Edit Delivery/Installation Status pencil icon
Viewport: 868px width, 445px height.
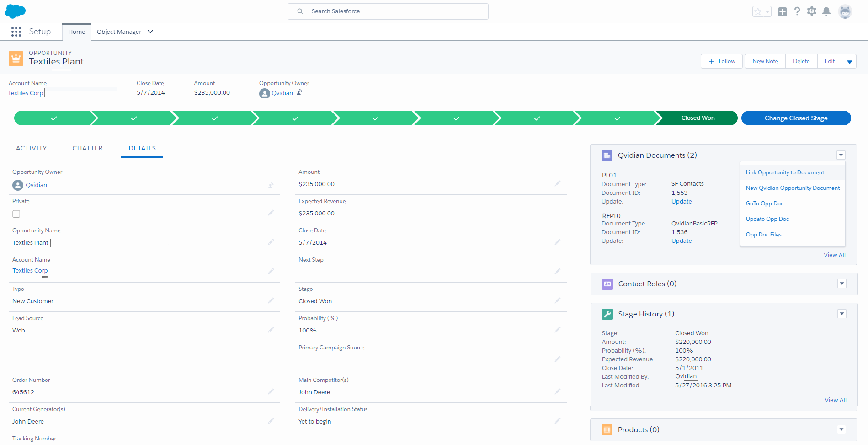[x=558, y=421]
